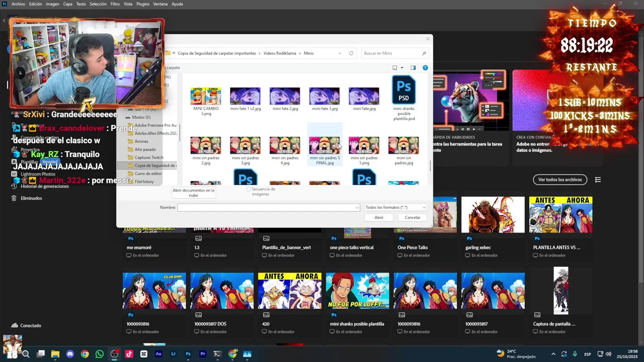Viewport: 644px width, 362px height.
Task: Open the Edición menu
Action: [x=36, y=4]
